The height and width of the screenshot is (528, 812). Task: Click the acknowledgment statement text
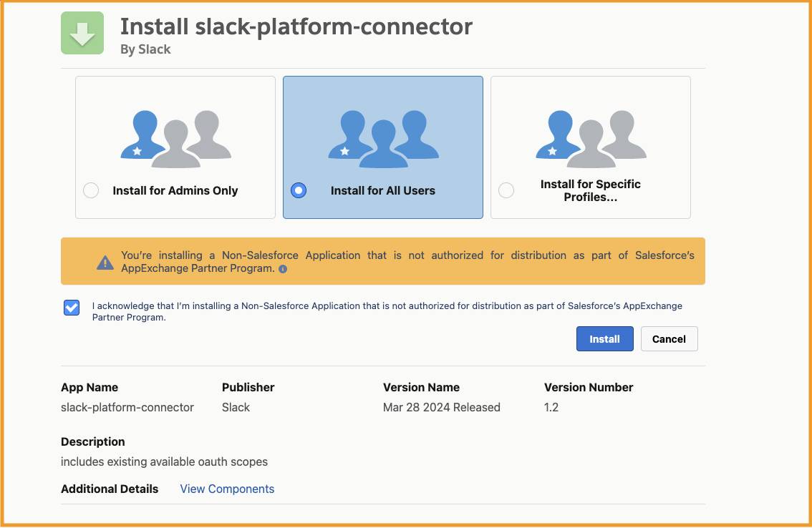(x=387, y=312)
